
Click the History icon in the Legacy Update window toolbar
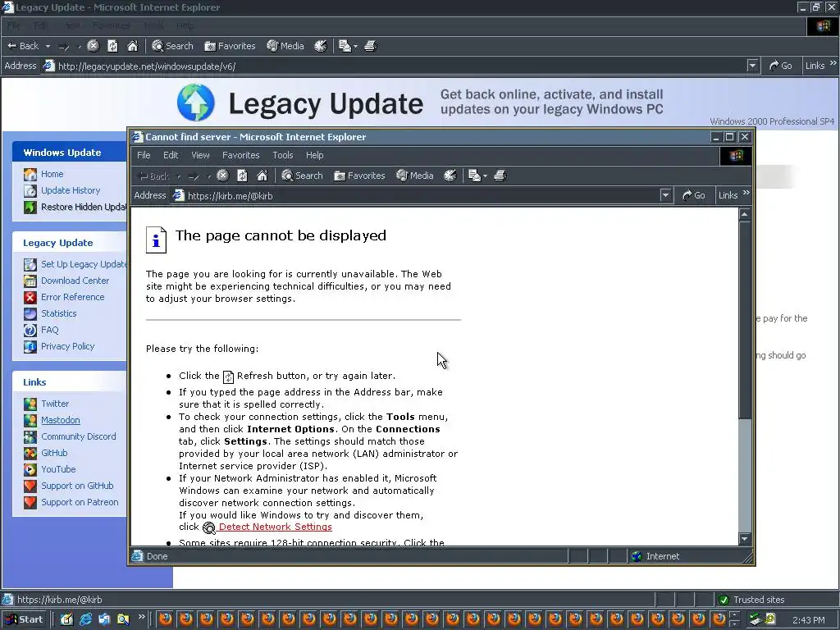(321, 46)
